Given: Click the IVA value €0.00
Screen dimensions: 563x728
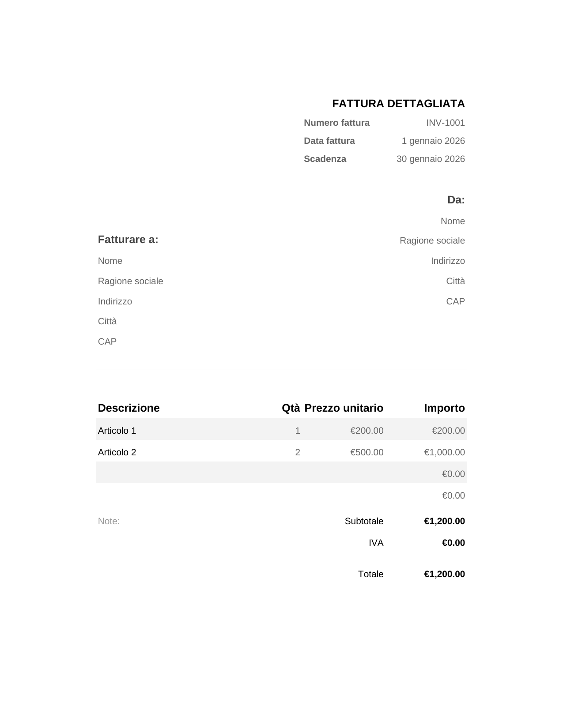Looking at the screenshot, I should (453, 543).
